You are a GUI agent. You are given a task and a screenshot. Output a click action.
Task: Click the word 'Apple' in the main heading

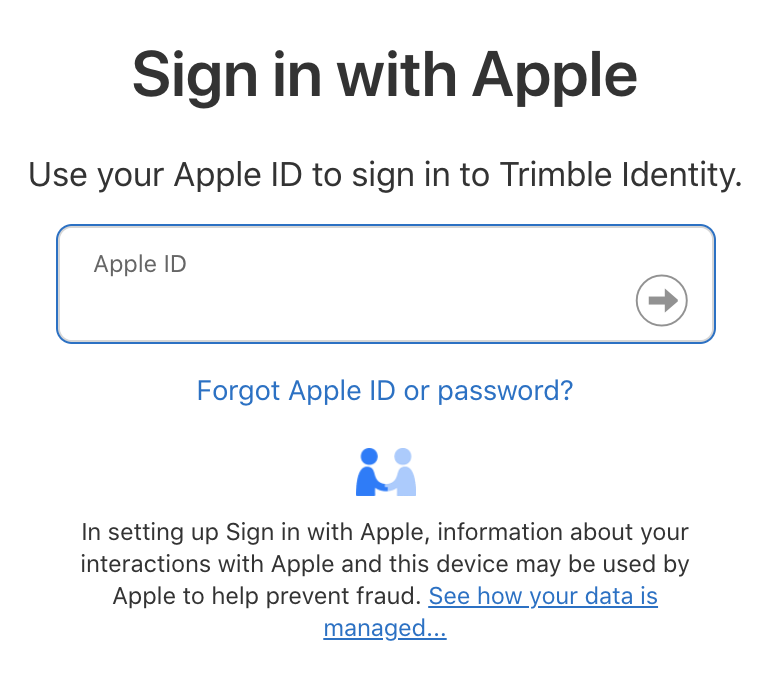tap(555, 77)
